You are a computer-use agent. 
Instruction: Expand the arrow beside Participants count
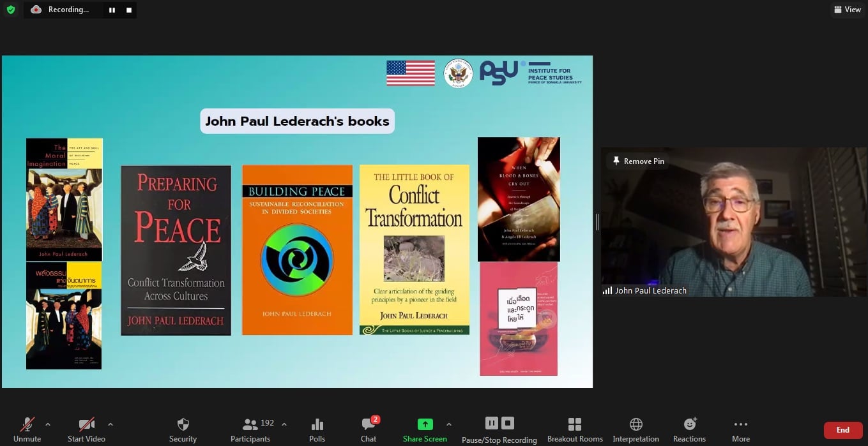(284, 424)
